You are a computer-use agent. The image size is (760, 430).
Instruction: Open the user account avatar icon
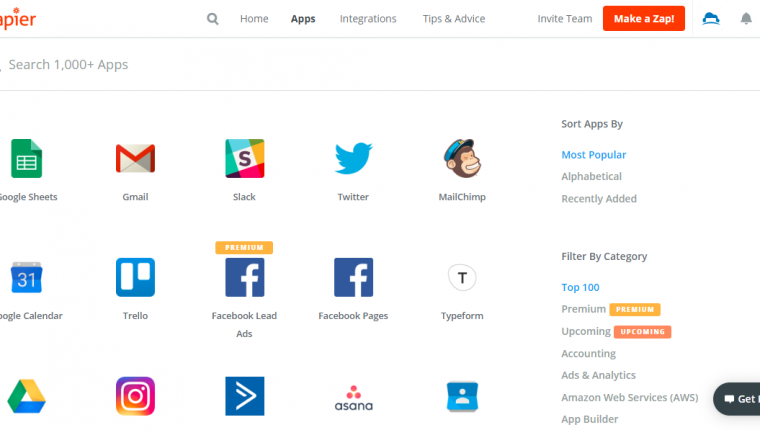click(x=711, y=19)
